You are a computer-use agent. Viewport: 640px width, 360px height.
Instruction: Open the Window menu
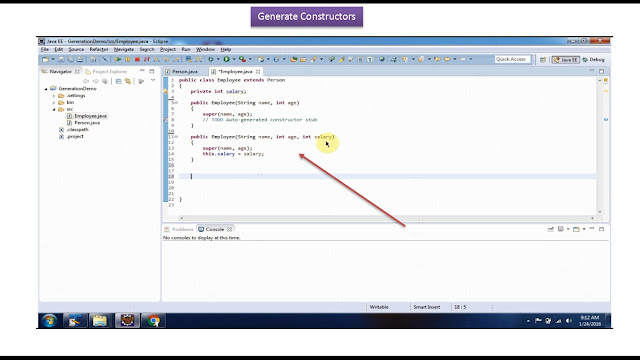(x=205, y=49)
